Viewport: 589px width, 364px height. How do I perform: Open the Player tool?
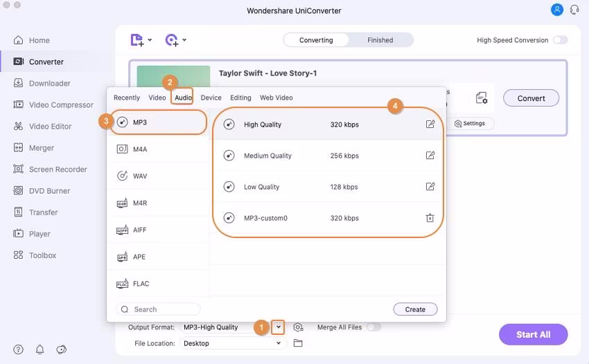click(x=32, y=234)
